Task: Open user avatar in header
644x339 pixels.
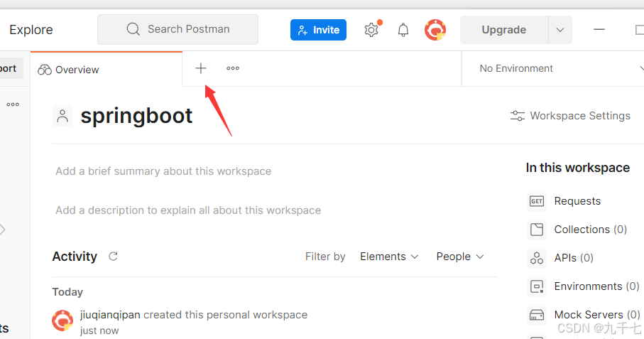Action: pos(435,30)
